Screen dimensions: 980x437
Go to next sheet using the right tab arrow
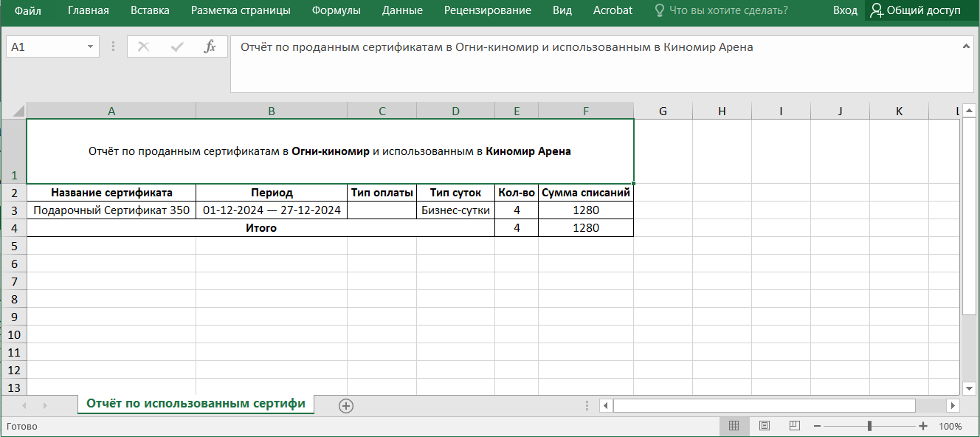(x=45, y=405)
